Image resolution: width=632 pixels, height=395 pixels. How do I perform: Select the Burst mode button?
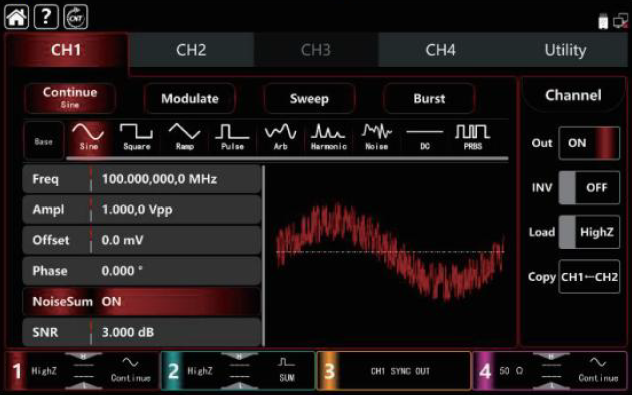429,98
